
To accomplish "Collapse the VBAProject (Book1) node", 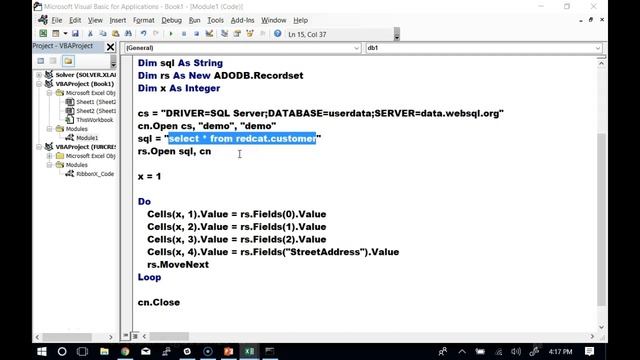I will point(39,84).
